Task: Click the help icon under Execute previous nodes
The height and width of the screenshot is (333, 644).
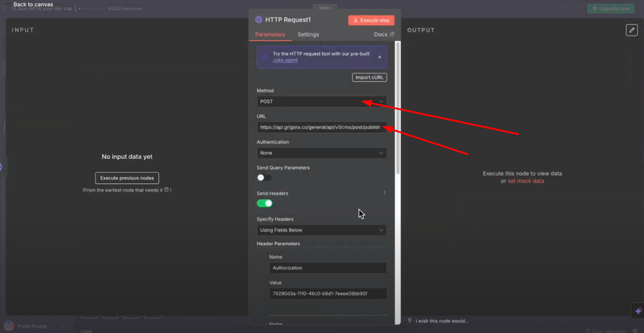Action: pyautogui.click(x=167, y=190)
